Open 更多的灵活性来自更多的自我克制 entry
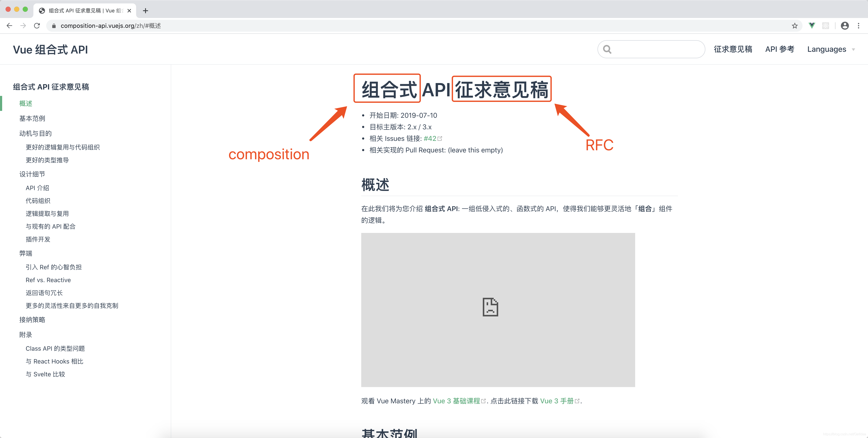The width and height of the screenshot is (868, 438). [x=72, y=306]
